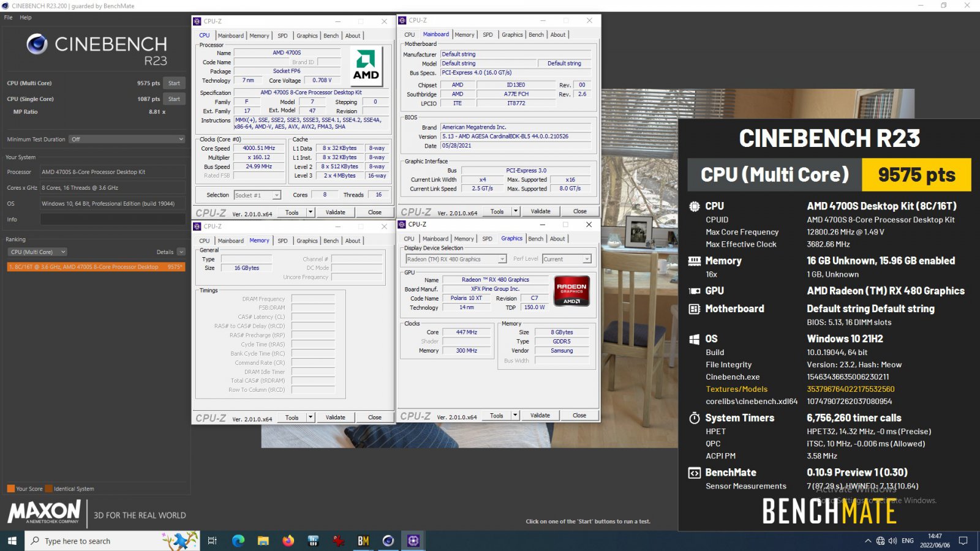Open the File menu in Cinebench
This screenshot has width=980, height=551.
9,17
